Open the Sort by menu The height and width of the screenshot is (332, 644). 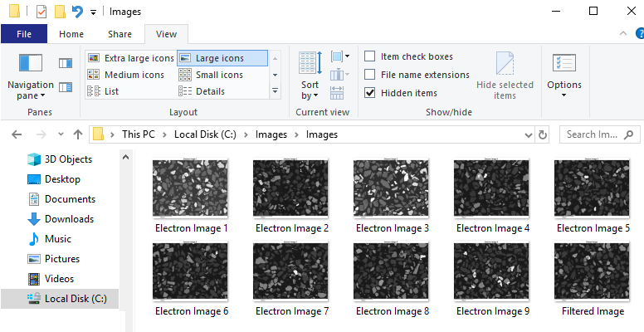(x=310, y=90)
